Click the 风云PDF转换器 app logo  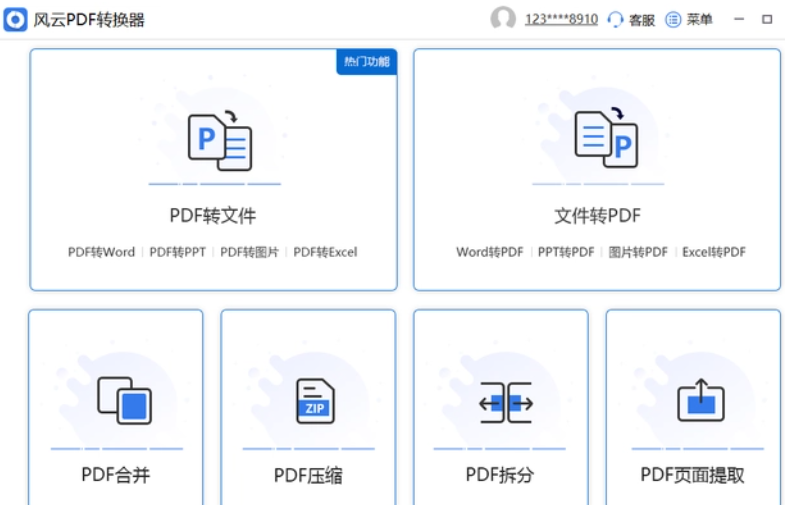click(x=15, y=19)
